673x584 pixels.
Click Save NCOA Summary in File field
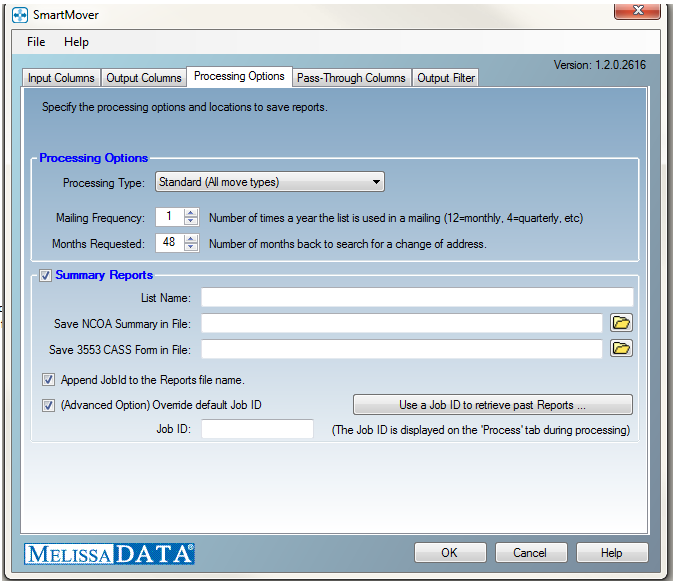[402, 323]
